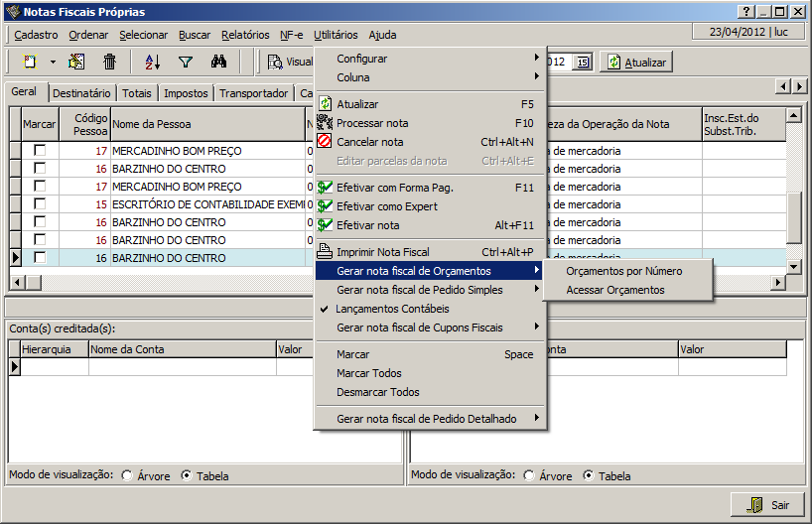Check Marcar box for first MERCADINHO BOM PREÇO row
This screenshot has height=524, width=812.
point(40,151)
